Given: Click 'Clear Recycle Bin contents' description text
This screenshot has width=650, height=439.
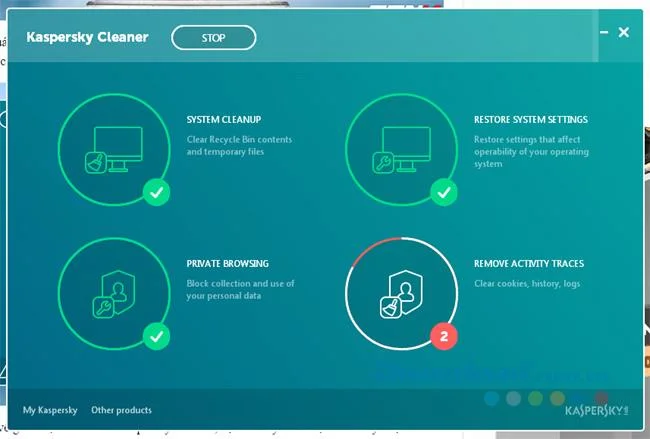Looking at the screenshot, I should coord(239,146).
